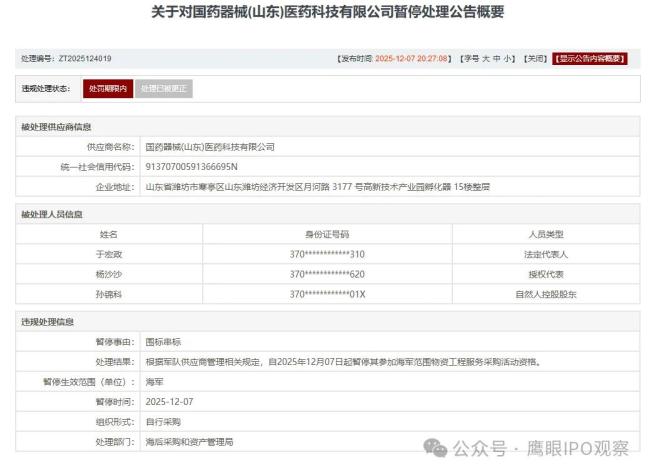
Task: Click the 处理结果 text about 2025年12月07日
Action: [344, 362]
